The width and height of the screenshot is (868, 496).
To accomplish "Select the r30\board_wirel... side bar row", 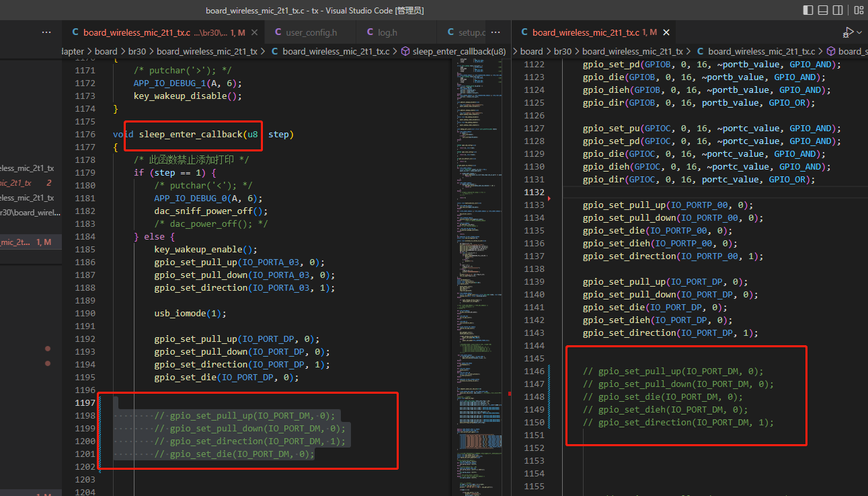I will point(31,213).
